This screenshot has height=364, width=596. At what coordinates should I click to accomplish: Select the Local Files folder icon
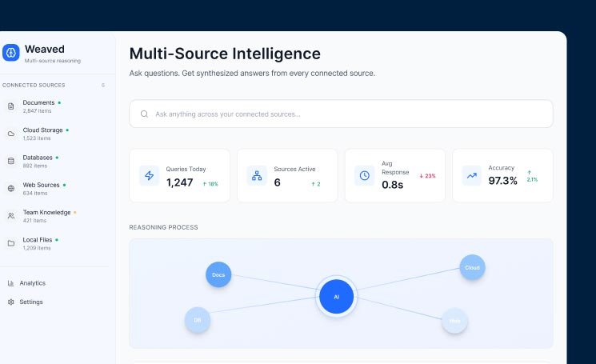(x=11, y=243)
